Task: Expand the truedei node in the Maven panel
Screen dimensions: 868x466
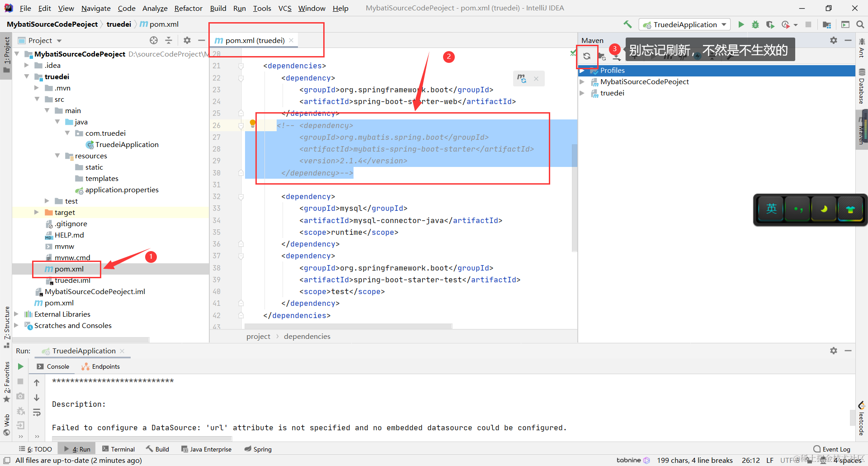Action: point(582,93)
